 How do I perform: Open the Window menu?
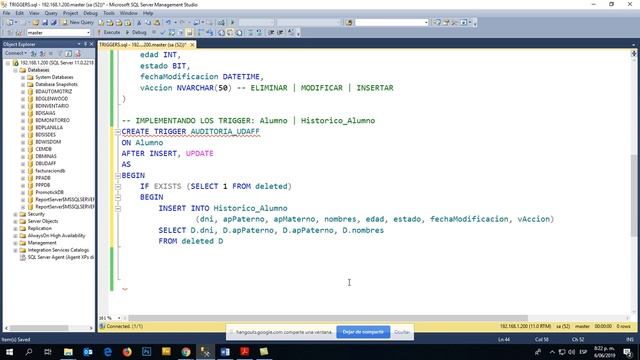pos(129,13)
